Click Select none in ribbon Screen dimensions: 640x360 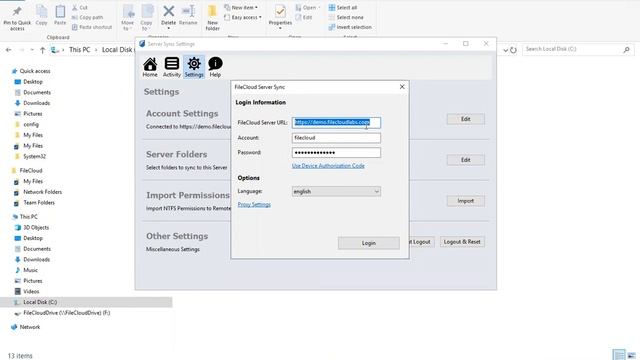pos(346,17)
